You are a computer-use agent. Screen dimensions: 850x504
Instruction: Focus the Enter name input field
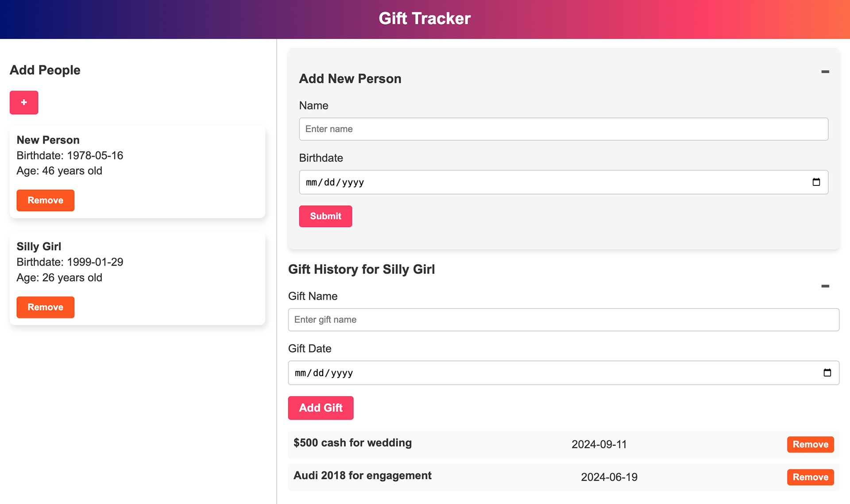(563, 129)
